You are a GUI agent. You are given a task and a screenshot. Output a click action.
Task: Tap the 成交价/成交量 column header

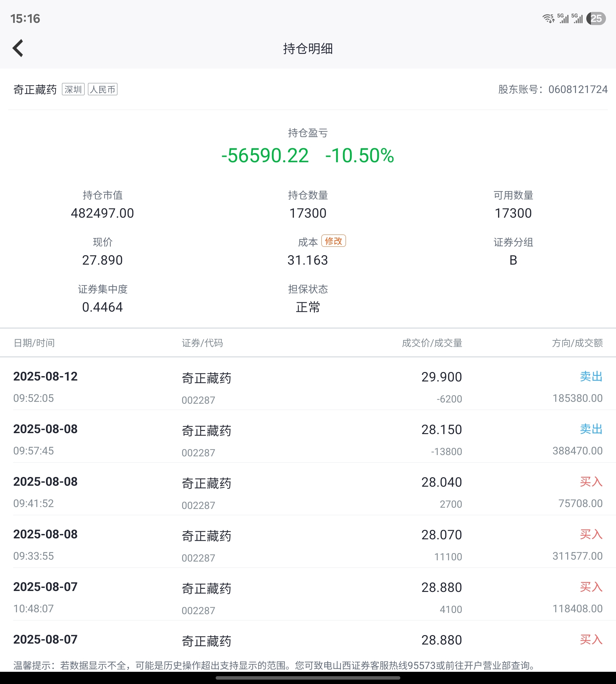pyautogui.click(x=432, y=343)
